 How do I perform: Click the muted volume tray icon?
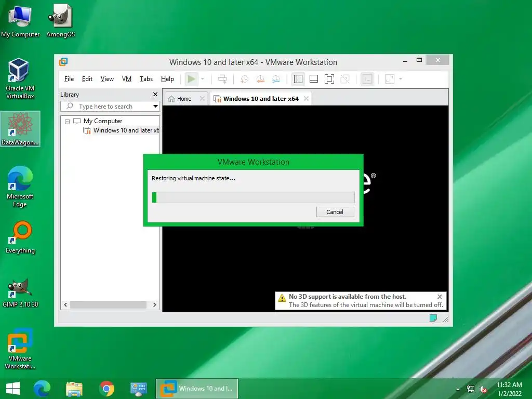483,389
